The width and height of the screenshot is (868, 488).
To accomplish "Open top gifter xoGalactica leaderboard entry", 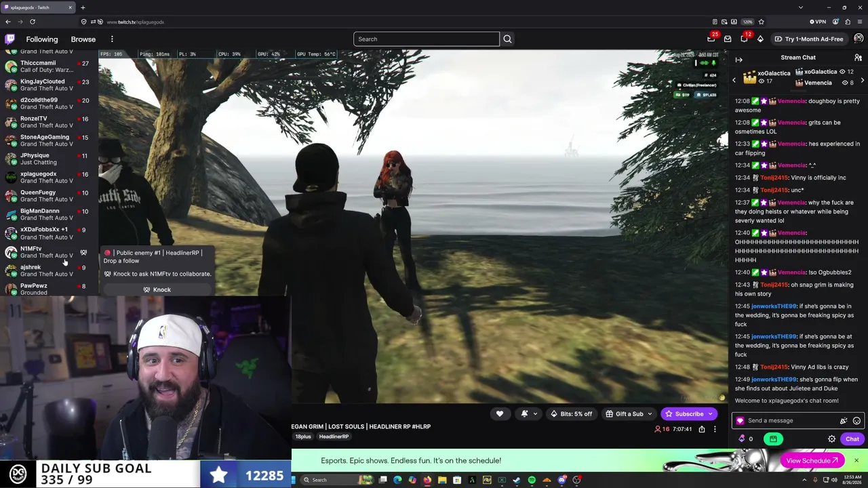I will [767, 77].
